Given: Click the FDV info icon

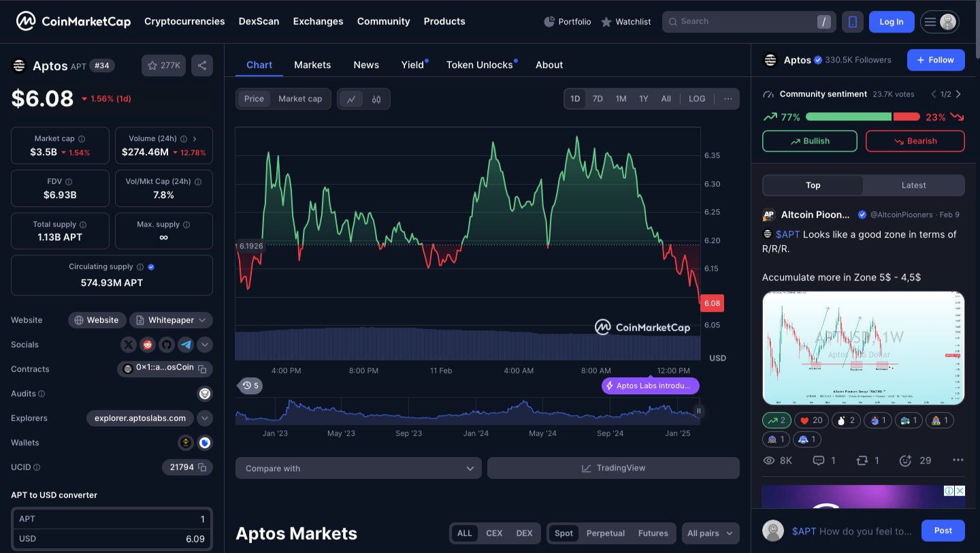Looking at the screenshot, I should tap(69, 182).
